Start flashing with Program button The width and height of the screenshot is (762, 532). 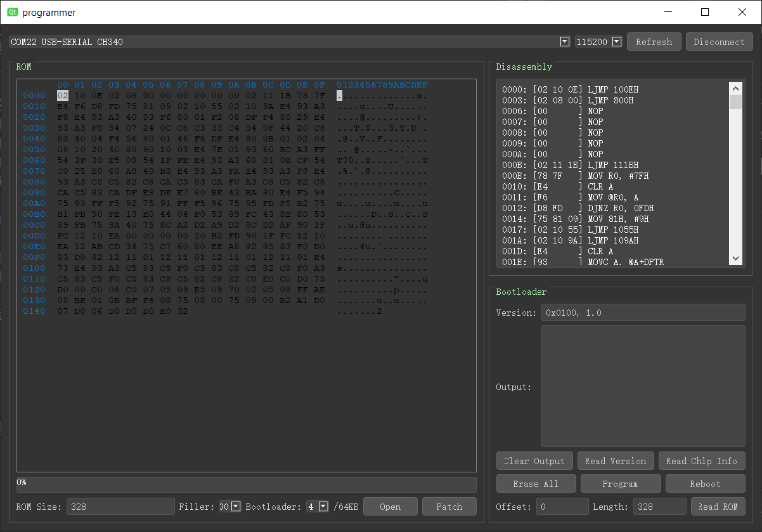tap(620, 484)
